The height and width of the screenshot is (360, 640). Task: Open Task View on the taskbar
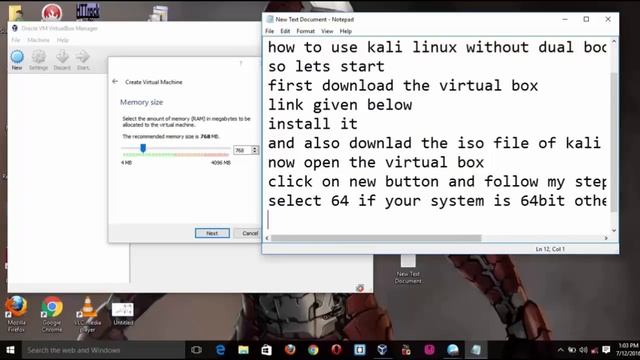point(196,350)
